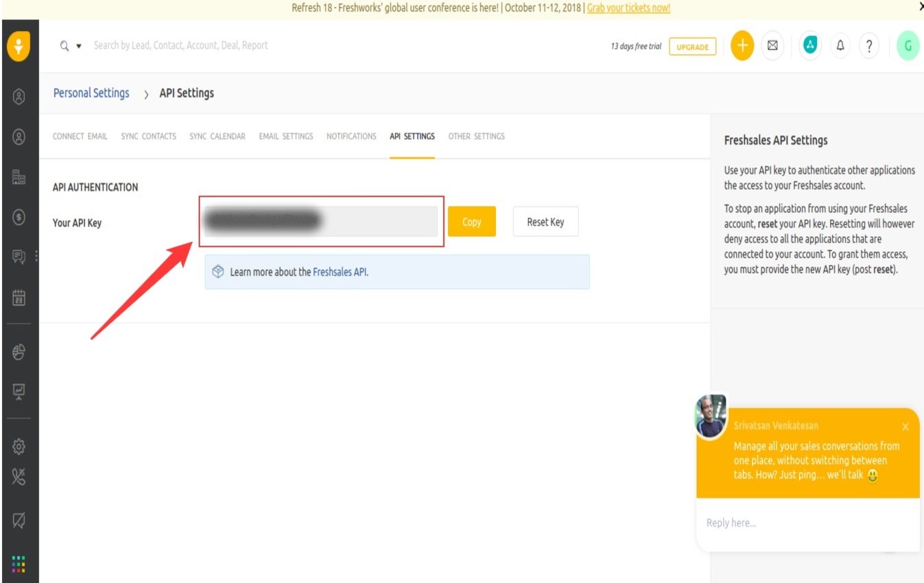Open the Freshworks switcher icon
924x583 pixels.
click(809, 45)
